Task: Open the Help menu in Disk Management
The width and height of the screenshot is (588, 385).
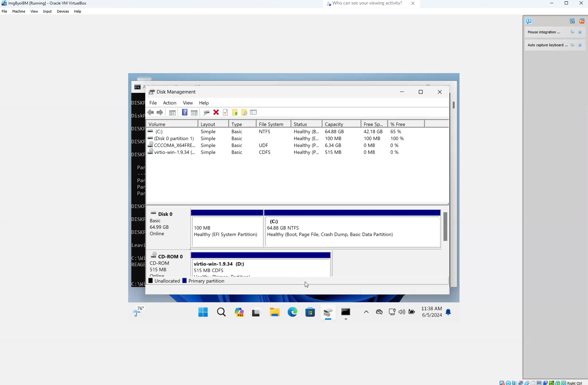Action: pos(204,103)
